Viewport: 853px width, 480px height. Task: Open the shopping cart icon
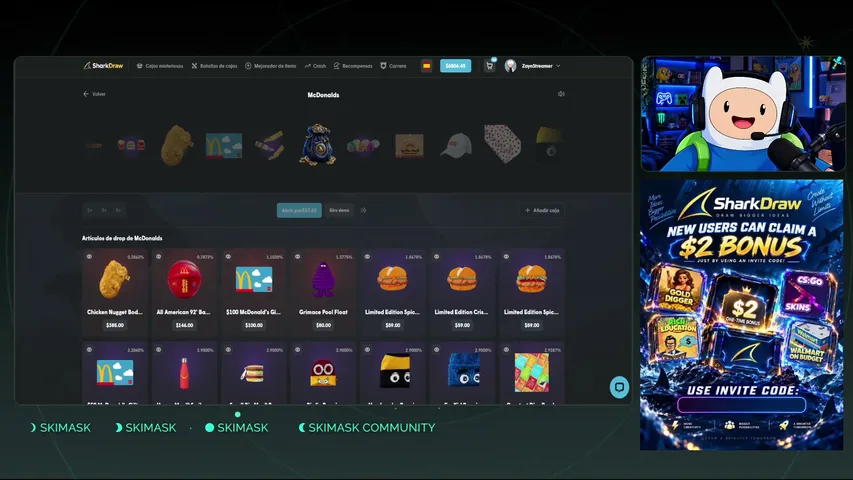tap(489, 66)
